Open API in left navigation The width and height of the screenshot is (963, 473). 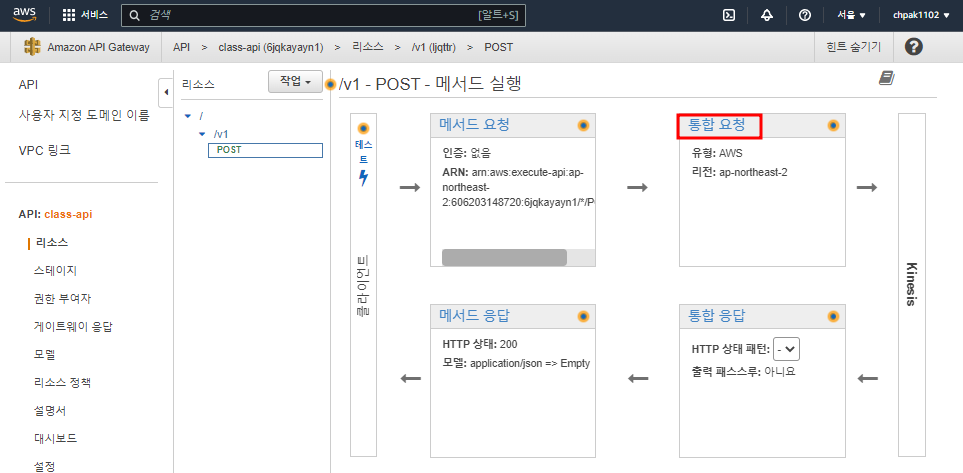coord(28,85)
